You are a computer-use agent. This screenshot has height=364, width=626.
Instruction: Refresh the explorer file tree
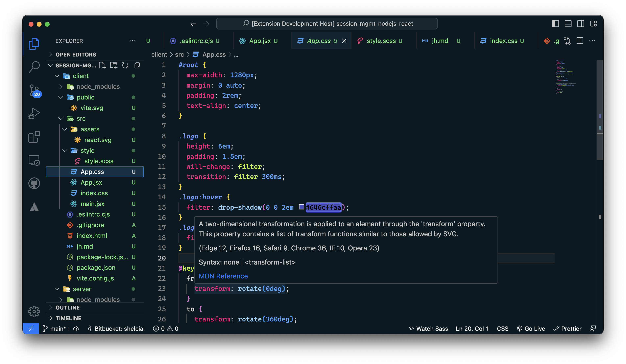point(125,65)
